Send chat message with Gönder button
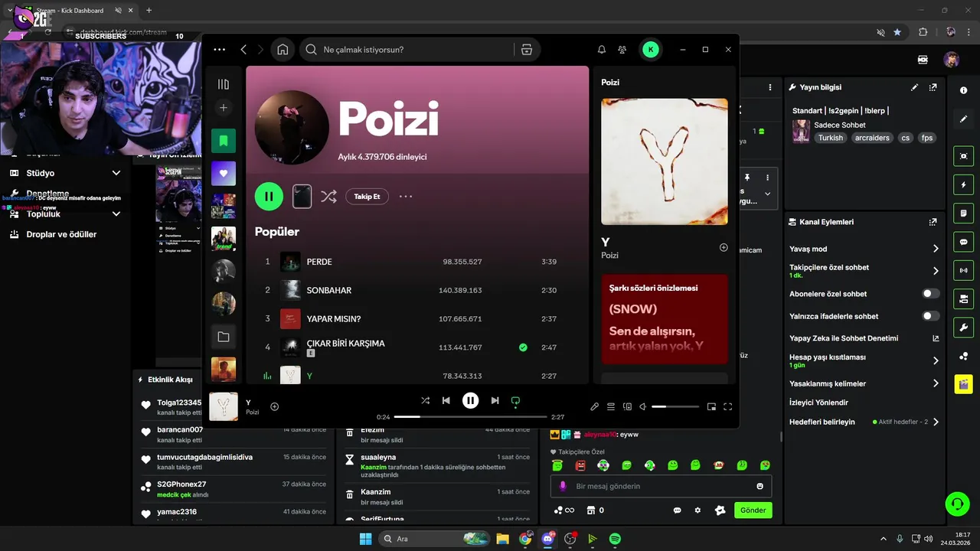The height and width of the screenshot is (551, 980). click(753, 510)
